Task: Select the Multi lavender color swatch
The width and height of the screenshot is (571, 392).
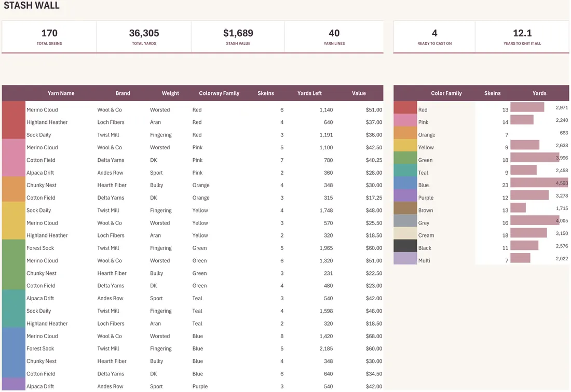Action: pos(405,258)
